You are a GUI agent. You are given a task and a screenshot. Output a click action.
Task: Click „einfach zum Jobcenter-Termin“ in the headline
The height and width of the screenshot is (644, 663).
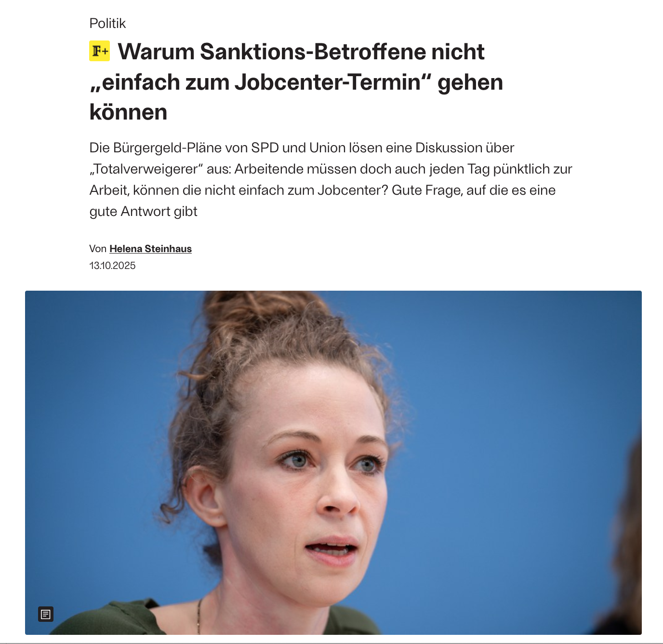(x=260, y=82)
